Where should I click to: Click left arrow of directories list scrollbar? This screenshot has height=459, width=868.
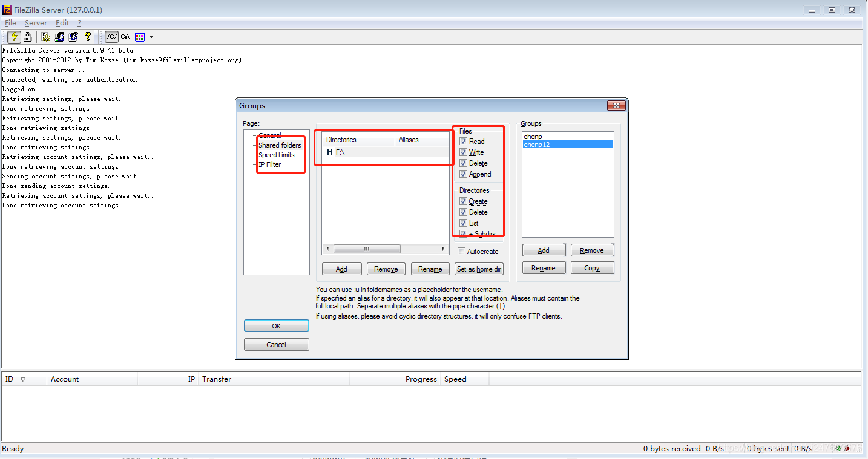point(327,249)
